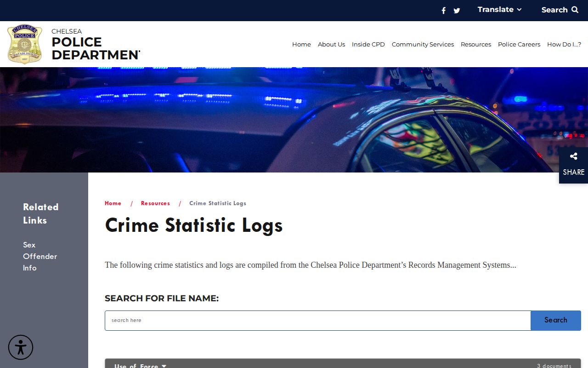Open the Home menu item
Viewport: 588px width, 368px height.
(x=301, y=44)
